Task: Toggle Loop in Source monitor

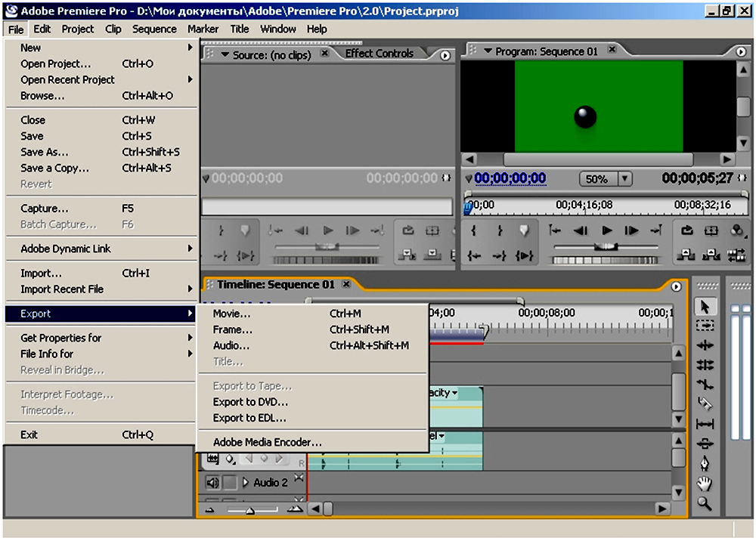Action: pyautogui.click(x=408, y=230)
